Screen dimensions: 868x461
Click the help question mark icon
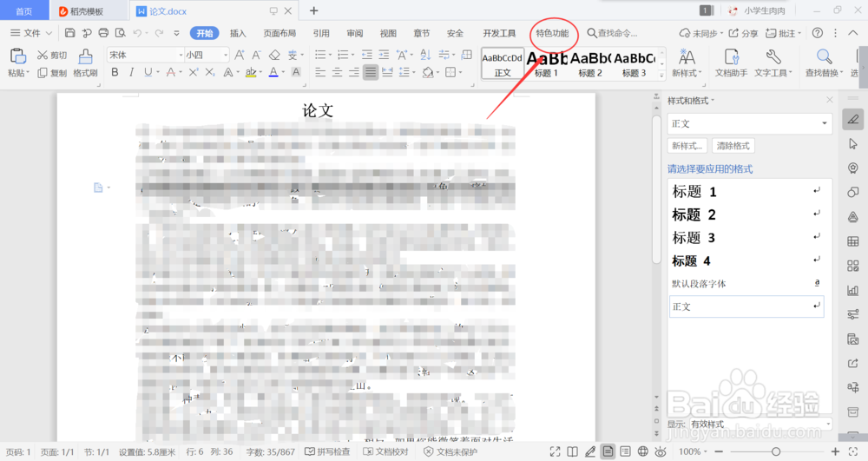point(817,33)
